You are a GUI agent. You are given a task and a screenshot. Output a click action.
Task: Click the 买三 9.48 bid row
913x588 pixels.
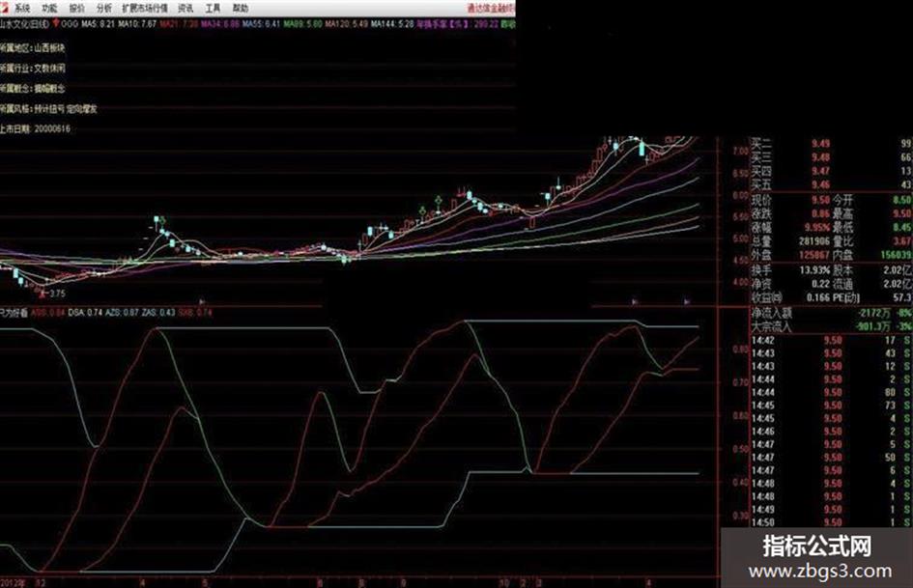(831, 157)
